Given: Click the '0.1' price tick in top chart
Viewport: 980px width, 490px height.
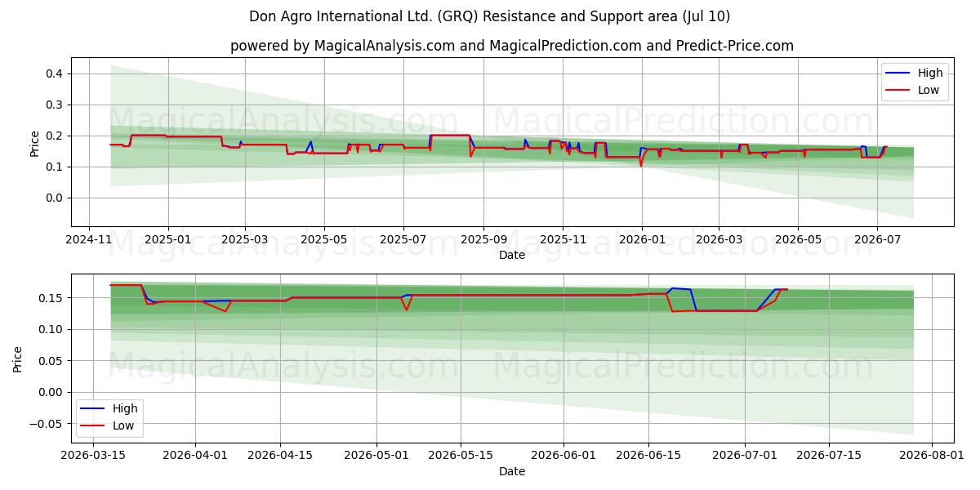Looking at the screenshot, I should 55,167.
